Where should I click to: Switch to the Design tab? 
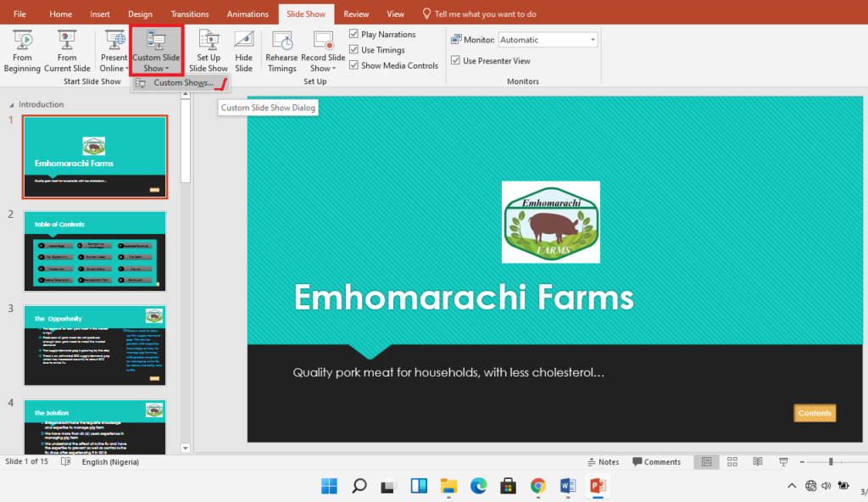(x=140, y=14)
